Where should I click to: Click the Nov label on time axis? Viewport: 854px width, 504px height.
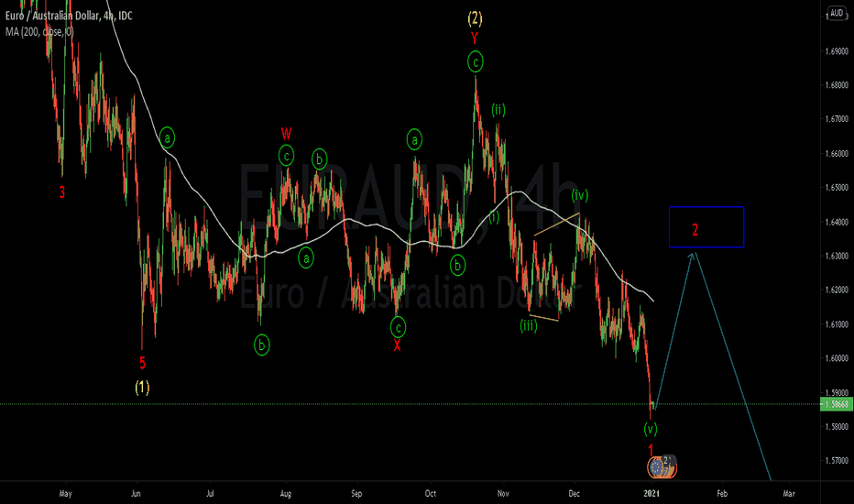503,494
